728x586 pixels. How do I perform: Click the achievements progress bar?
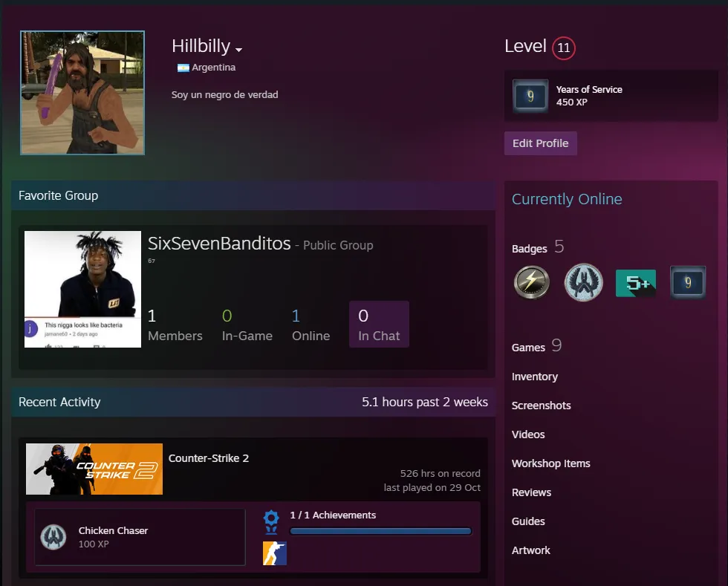click(x=380, y=531)
